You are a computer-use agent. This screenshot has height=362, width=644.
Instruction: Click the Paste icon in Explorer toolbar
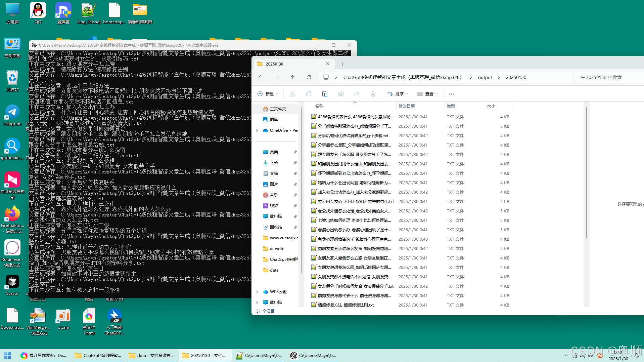coord(324,94)
